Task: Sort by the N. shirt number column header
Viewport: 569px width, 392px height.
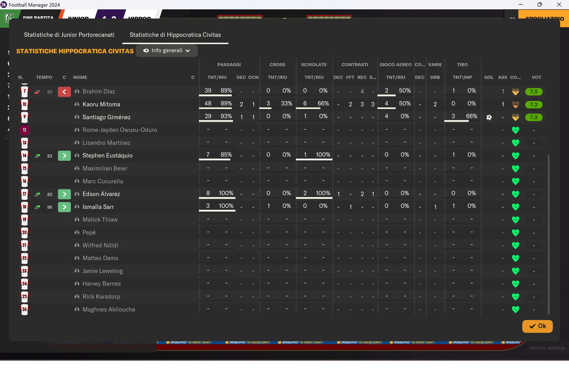Action: point(21,77)
